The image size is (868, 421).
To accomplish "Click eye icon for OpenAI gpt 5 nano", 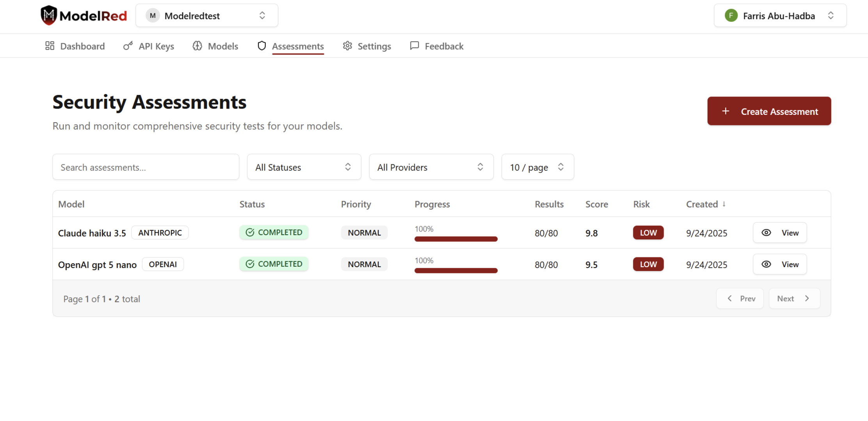I will [x=766, y=264].
